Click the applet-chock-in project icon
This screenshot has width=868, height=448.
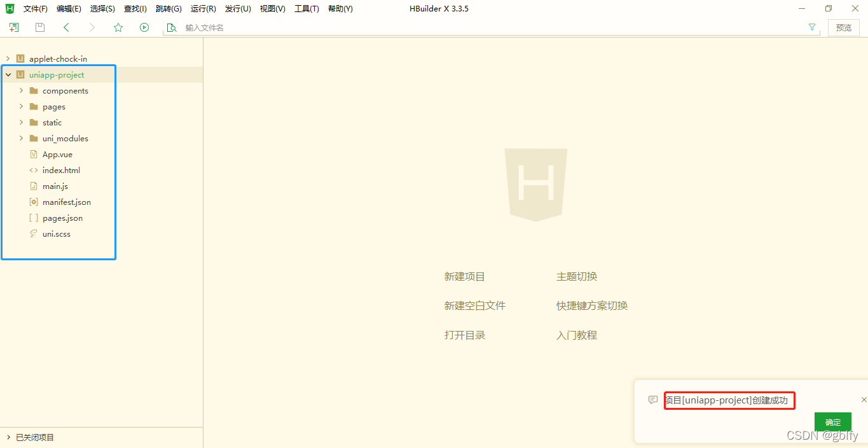coord(20,59)
